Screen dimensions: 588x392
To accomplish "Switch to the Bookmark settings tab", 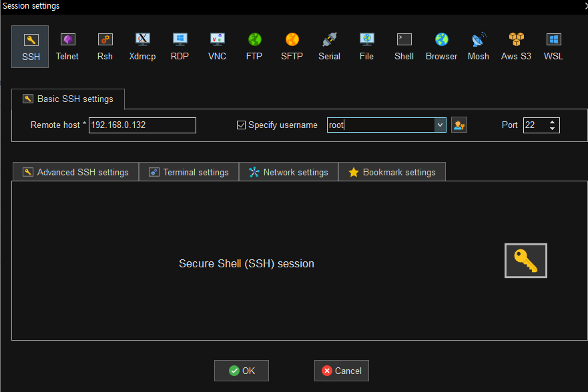I will pyautogui.click(x=392, y=172).
